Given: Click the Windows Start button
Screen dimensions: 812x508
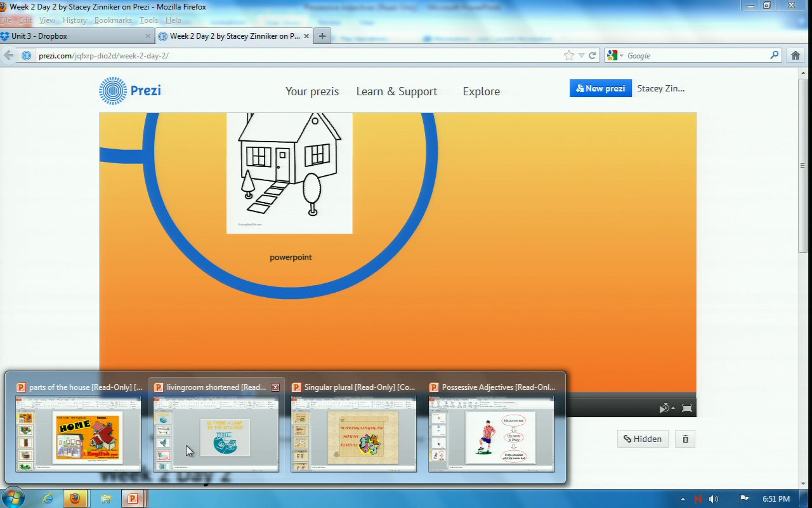Looking at the screenshot, I should pyautogui.click(x=13, y=498).
